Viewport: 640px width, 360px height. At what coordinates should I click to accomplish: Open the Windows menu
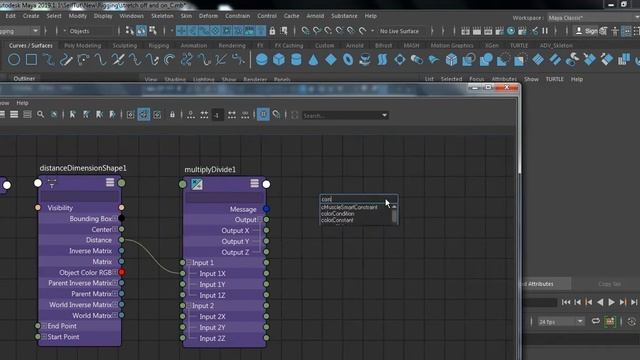pyautogui.click(x=131, y=16)
